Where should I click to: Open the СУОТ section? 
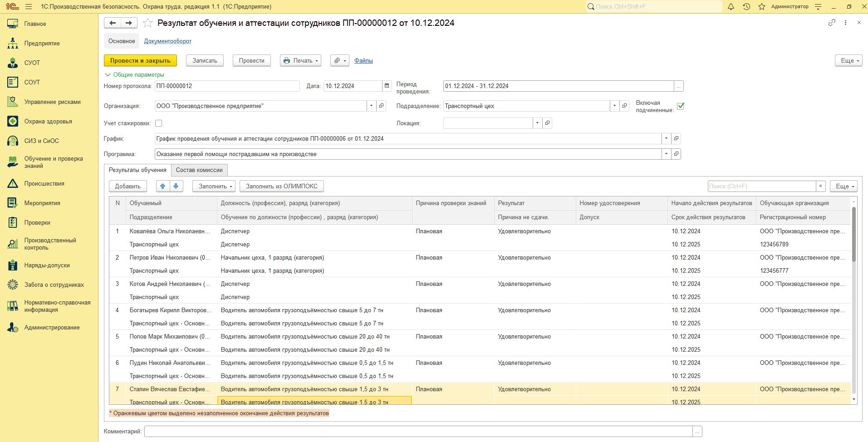click(32, 63)
